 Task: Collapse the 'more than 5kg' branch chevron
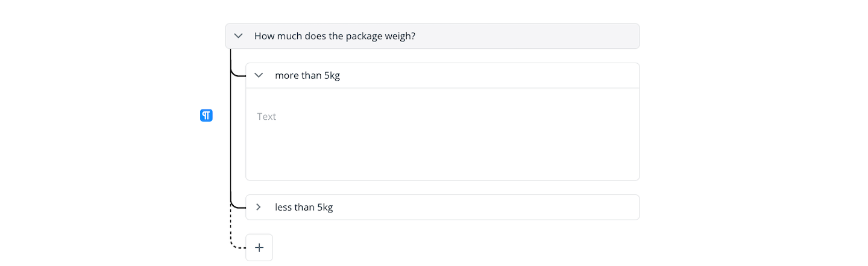pyautogui.click(x=259, y=75)
